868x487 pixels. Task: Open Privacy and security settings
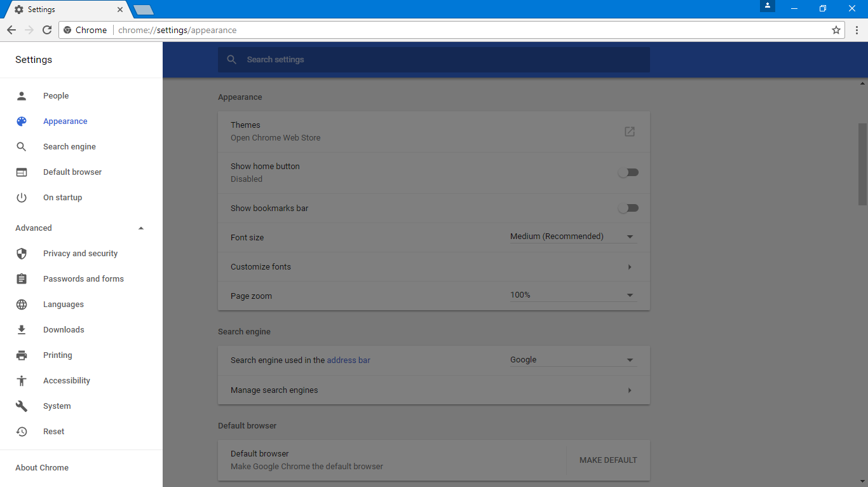pos(80,254)
